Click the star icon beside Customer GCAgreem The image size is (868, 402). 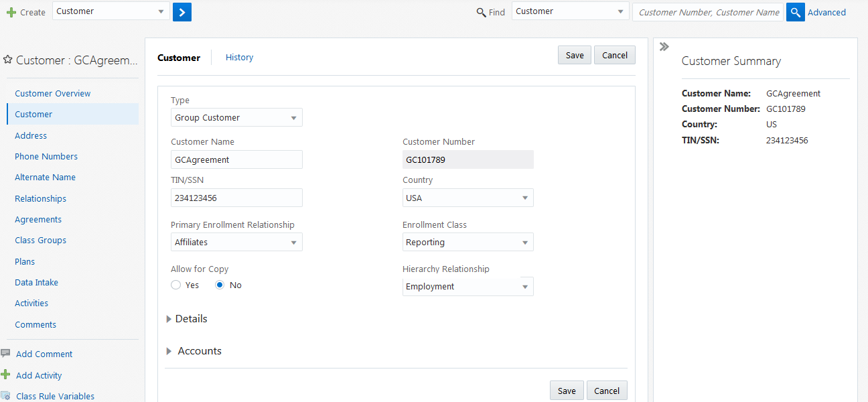click(x=8, y=59)
